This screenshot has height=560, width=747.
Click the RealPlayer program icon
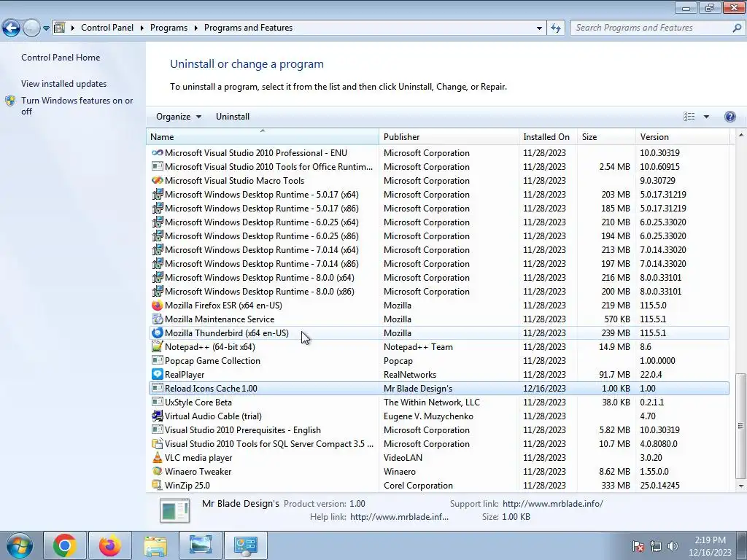[158, 374]
